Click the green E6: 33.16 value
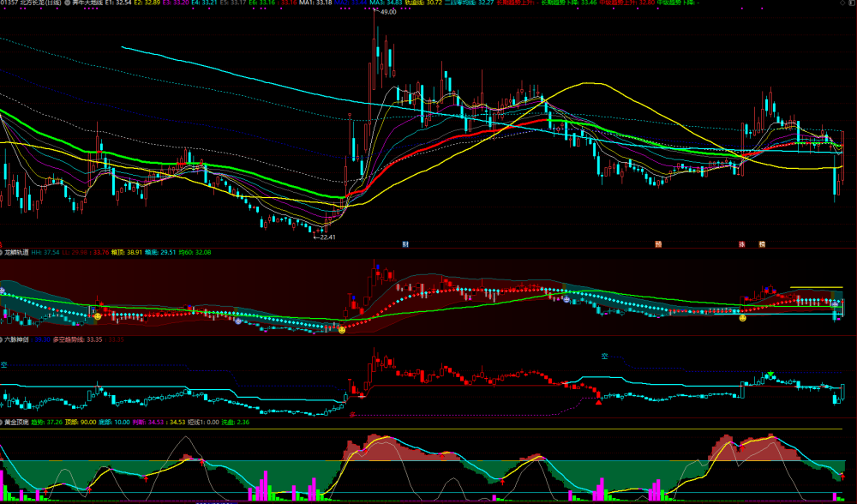 pos(261,3)
